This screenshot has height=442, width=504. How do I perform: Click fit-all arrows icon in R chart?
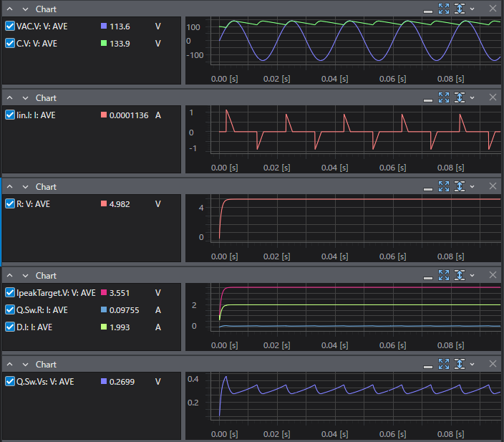[444, 186]
